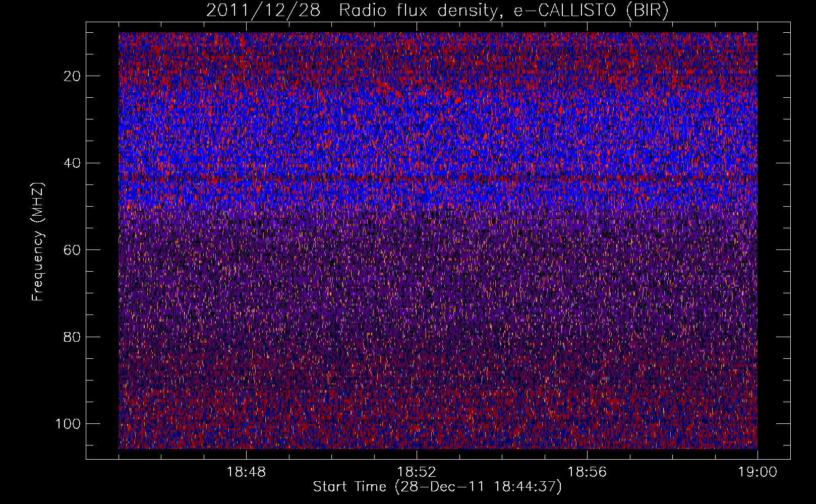
Task: Click the 18:56 time tick label
Action: pyautogui.click(x=587, y=472)
